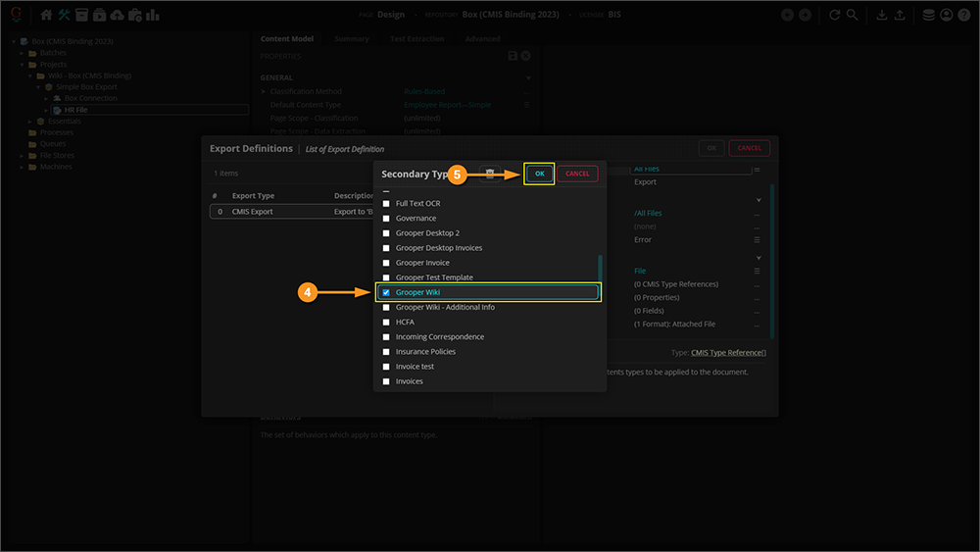Image resolution: width=980 pixels, height=552 pixels.
Task: Switch to the Summary tab
Action: (351, 39)
